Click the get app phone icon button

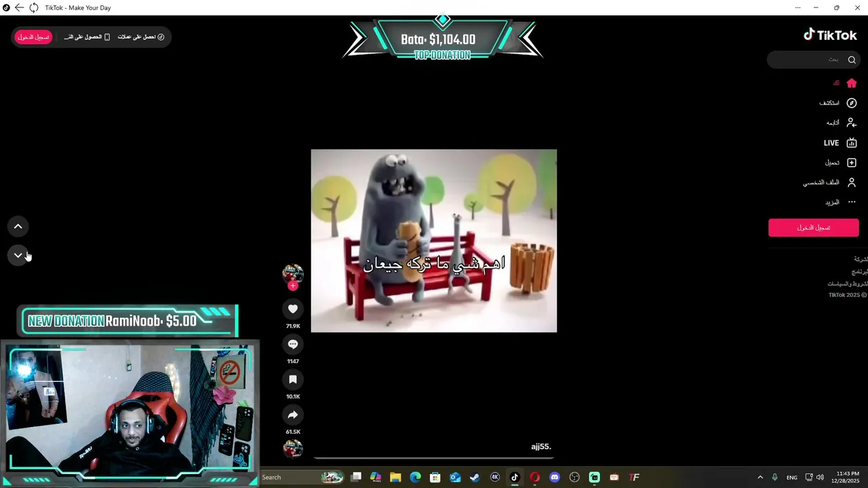87,37
